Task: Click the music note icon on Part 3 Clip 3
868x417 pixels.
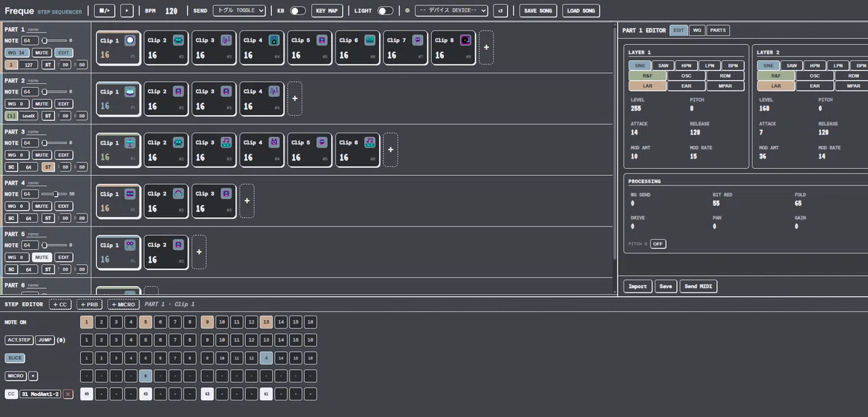Action: point(226,143)
